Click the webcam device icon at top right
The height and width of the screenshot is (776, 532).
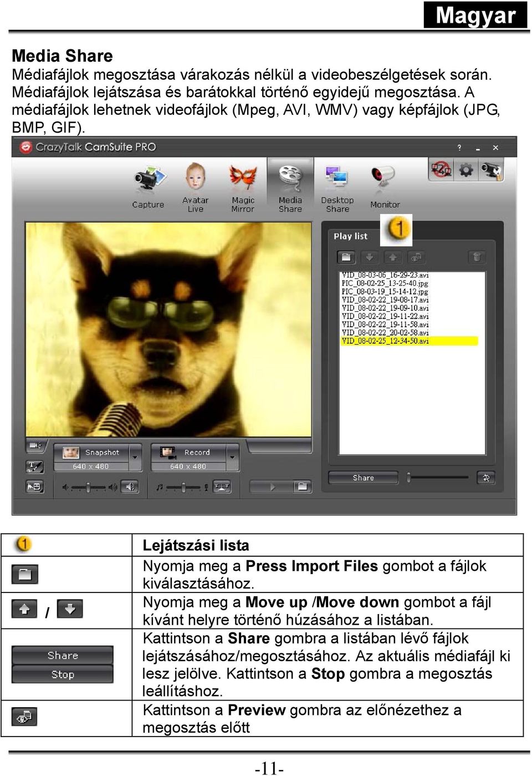(491, 169)
